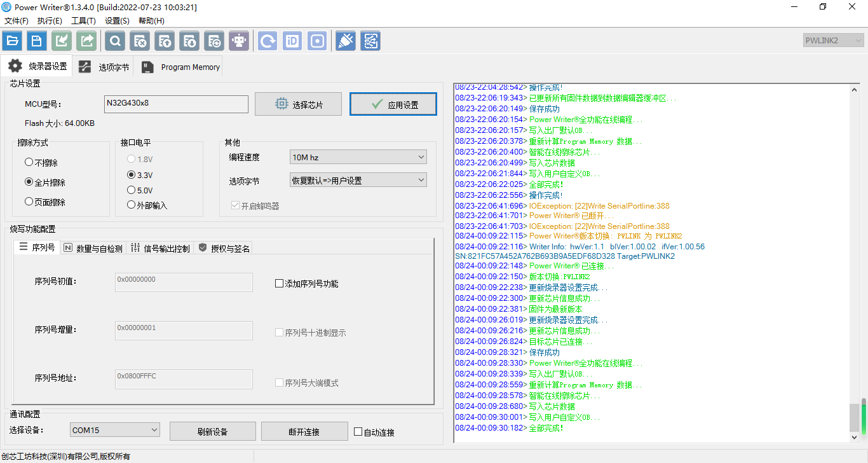Click the magnifier blank-check toolbar icon

click(115, 41)
